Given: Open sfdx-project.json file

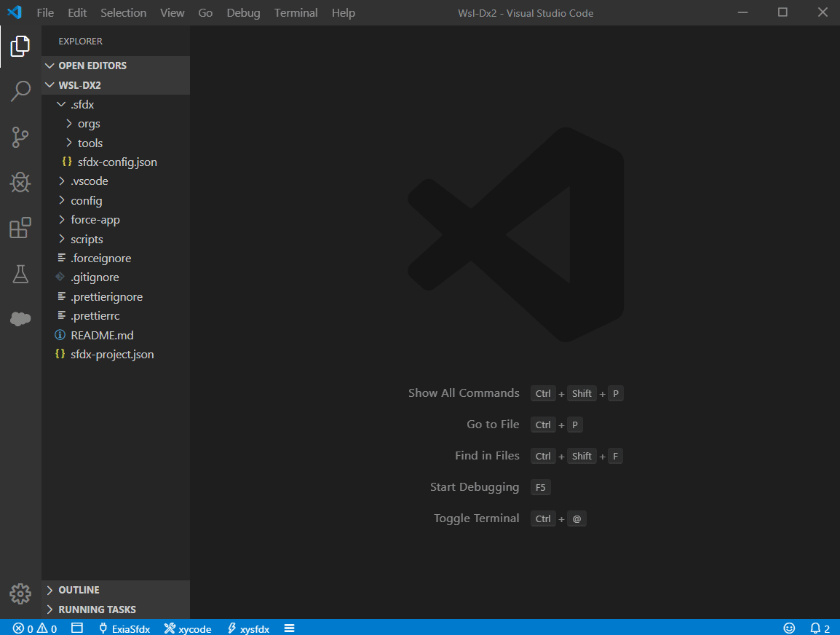Looking at the screenshot, I should point(116,354).
